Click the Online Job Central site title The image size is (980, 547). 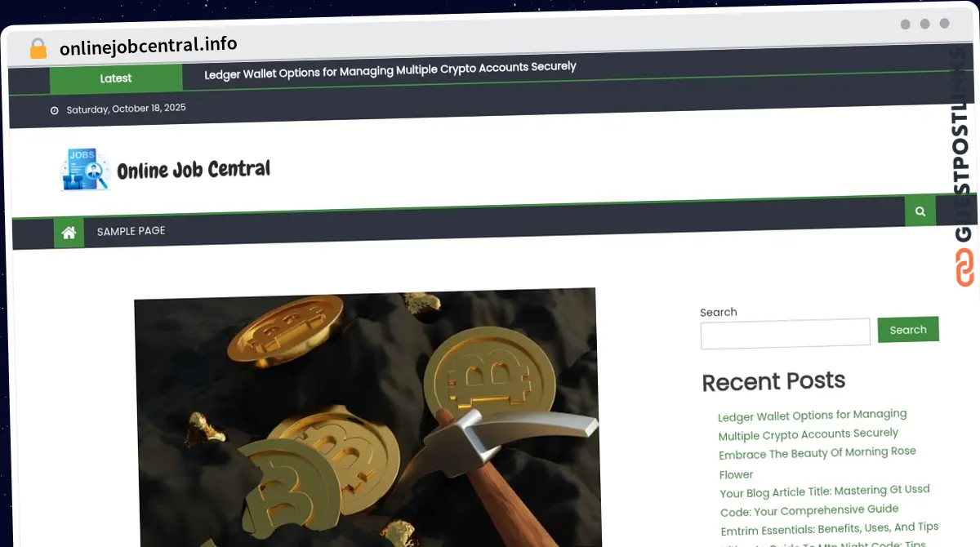pos(194,170)
